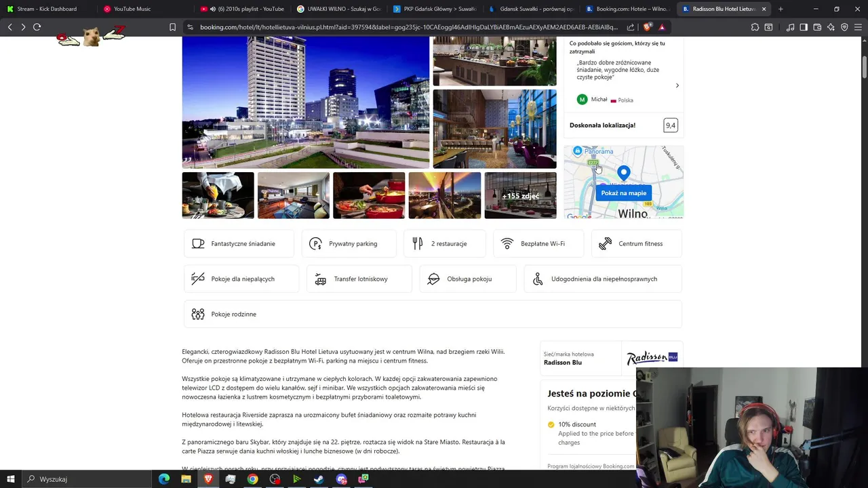This screenshot has height=488, width=868.
Task: Select 2 restauracje amenity
Action: click(x=445, y=243)
